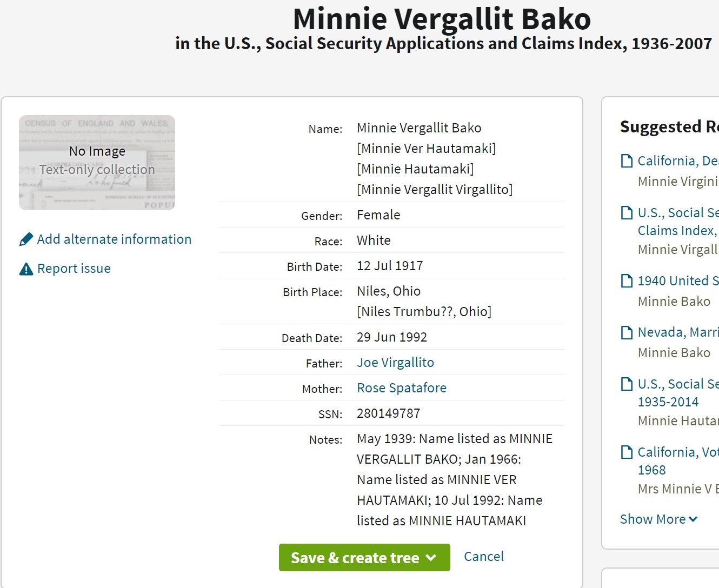Click Add alternate information link
Screen dimensions: 719x588
114,239
